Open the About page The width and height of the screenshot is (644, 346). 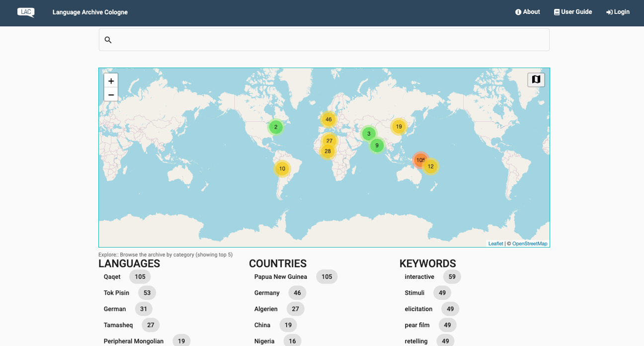527,12
